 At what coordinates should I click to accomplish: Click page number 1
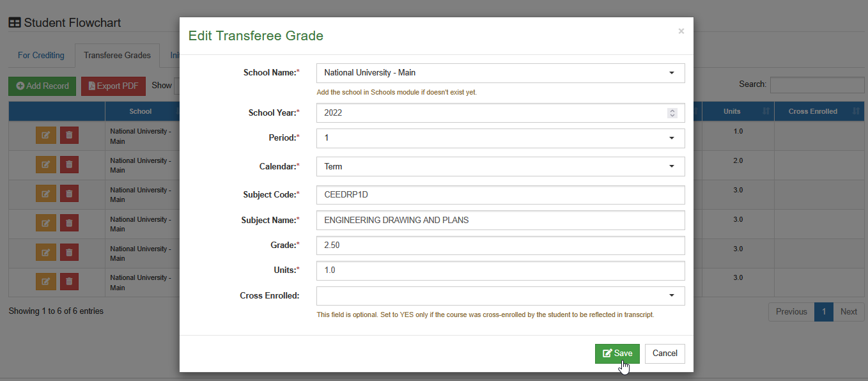pyautogui.click(x=824, y=312)
